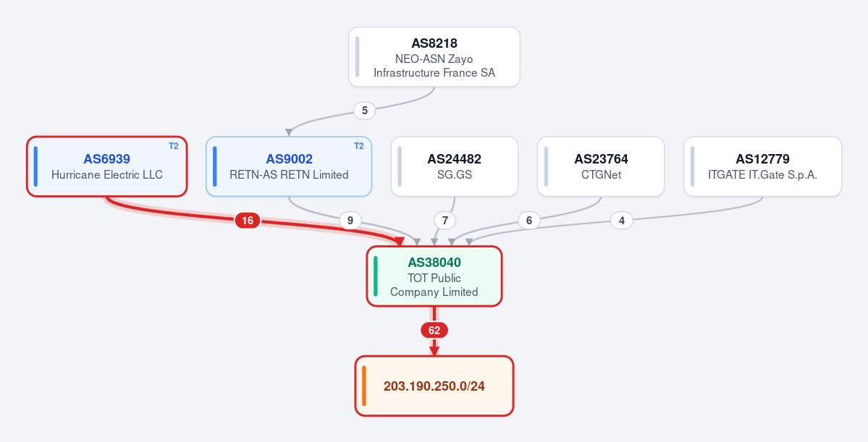
Task: Click the AS6939 link text
Action: click(107, 159)
